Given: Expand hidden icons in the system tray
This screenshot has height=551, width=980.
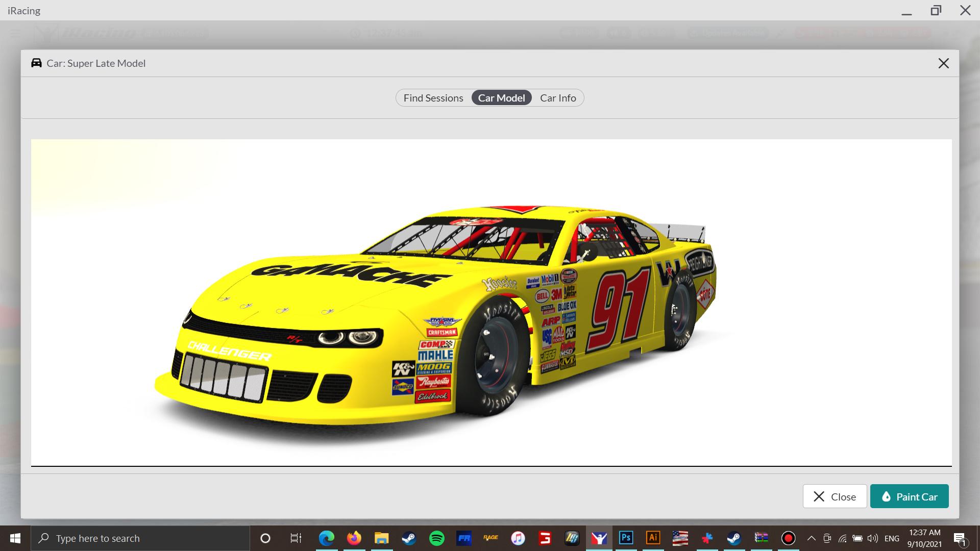Looking at the screenshot, I should (x=811, y=538).
